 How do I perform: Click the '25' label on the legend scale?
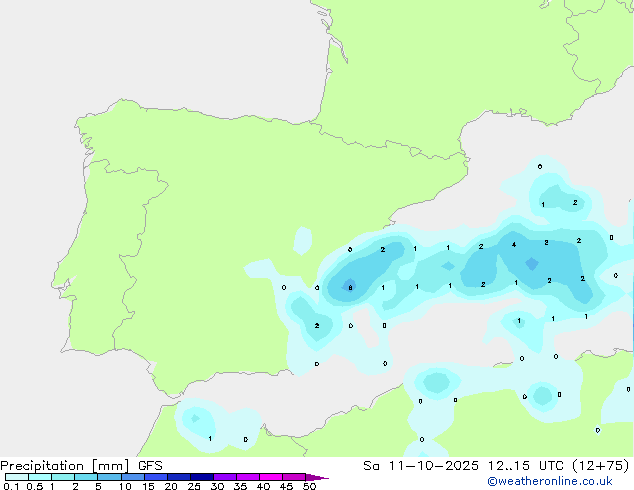[x=194, y=486]
